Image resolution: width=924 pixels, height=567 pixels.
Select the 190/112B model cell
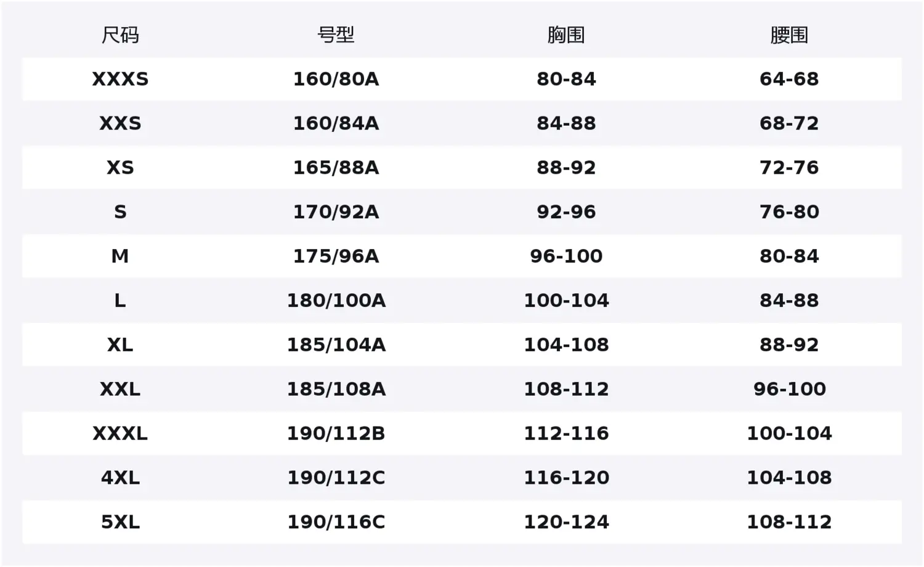[x=336, y=433]
